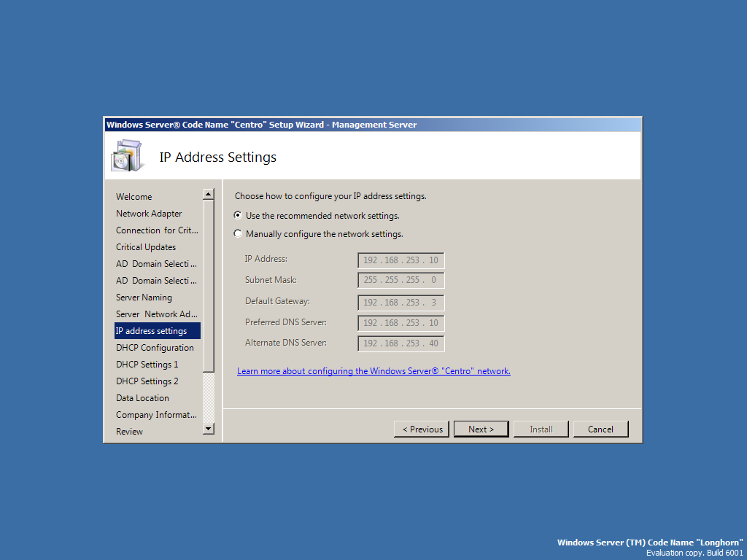Screen dimensions: 747x560
Task: Click the 'Subnet Mask:' label
Action: coord(271,279)
